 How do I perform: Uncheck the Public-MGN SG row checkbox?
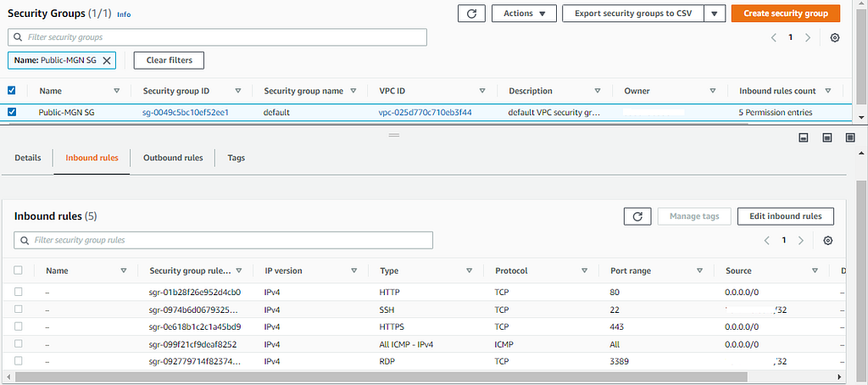pos(12,112)
